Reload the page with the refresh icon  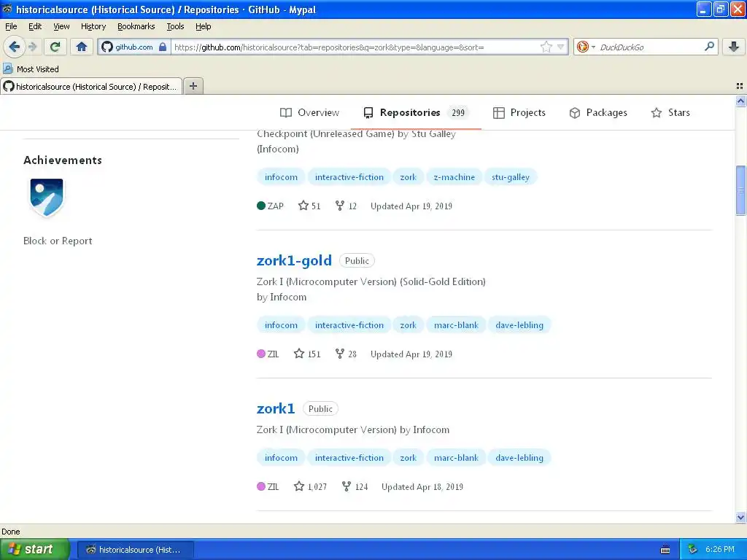pos(55,47)
